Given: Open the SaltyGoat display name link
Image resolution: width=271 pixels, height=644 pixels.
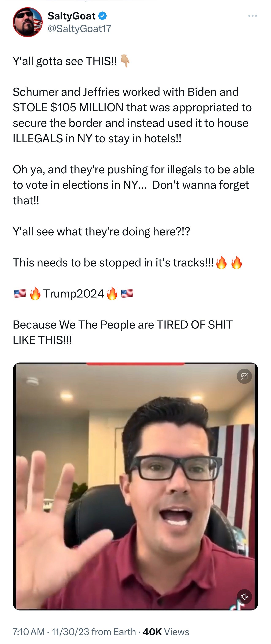Looking at the screenshot, I should click(x=72, y=16).
